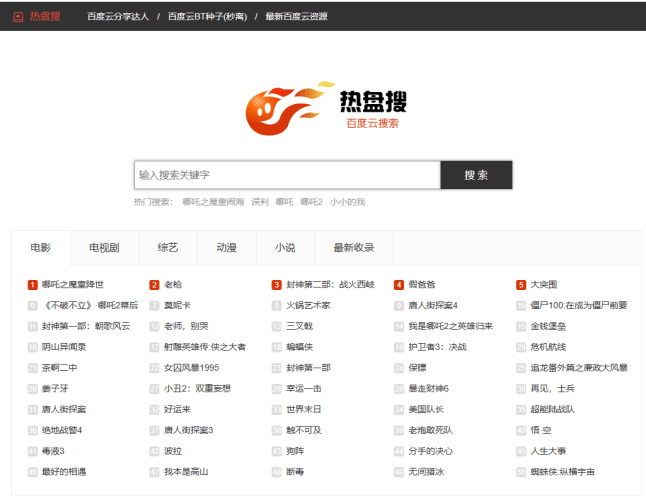The image size is (646, 500).
Task: Open 封神第一部：朝歌风云 entry
Action: (x=86, y=326)
